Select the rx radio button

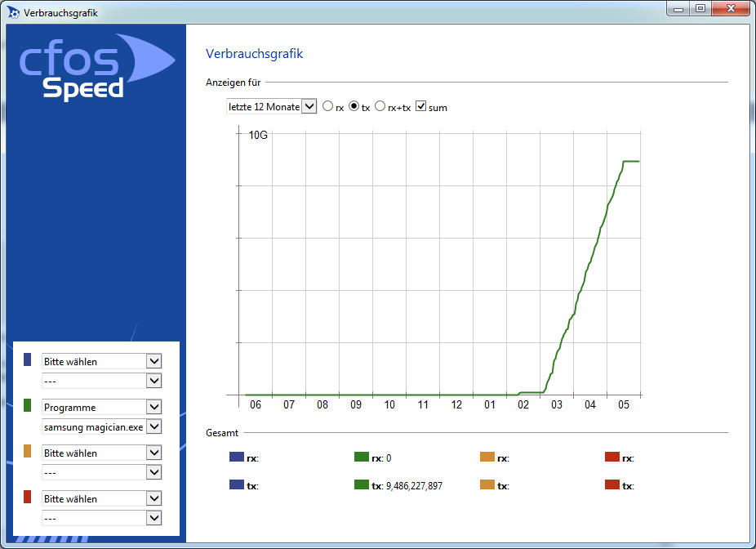[328, 106]
